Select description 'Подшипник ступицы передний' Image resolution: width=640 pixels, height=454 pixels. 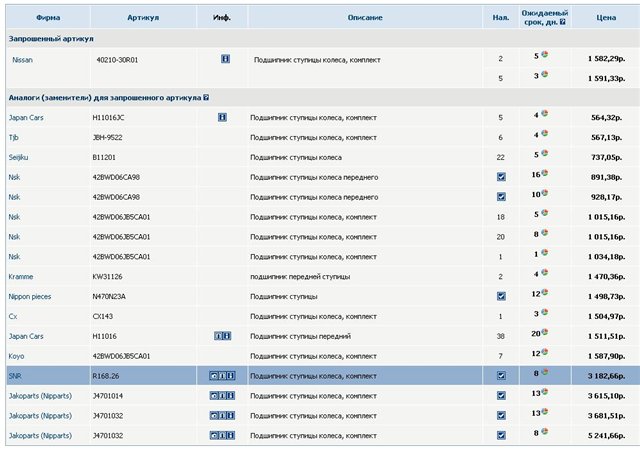pyautogui.click(x=300, y=336)
